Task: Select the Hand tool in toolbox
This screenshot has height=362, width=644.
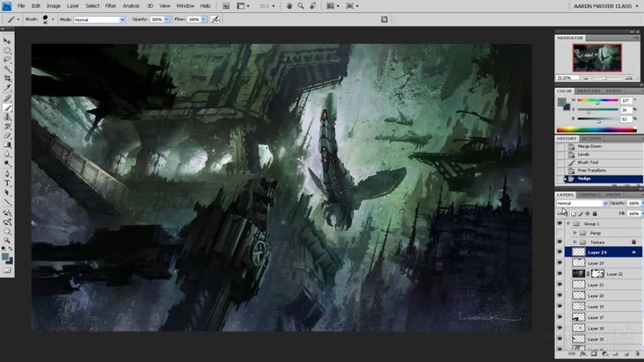Action: coord(7,232)
